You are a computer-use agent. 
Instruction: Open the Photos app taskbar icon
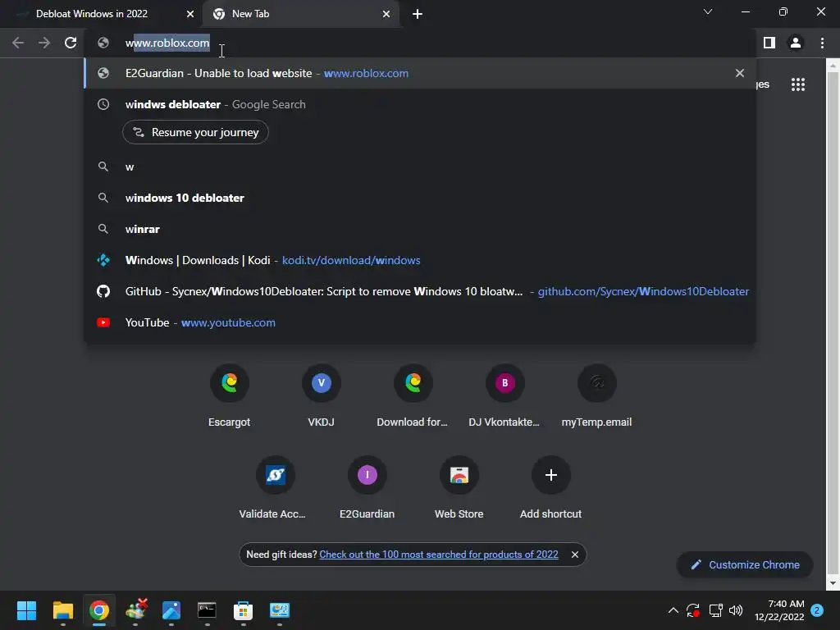coord(171,610)
